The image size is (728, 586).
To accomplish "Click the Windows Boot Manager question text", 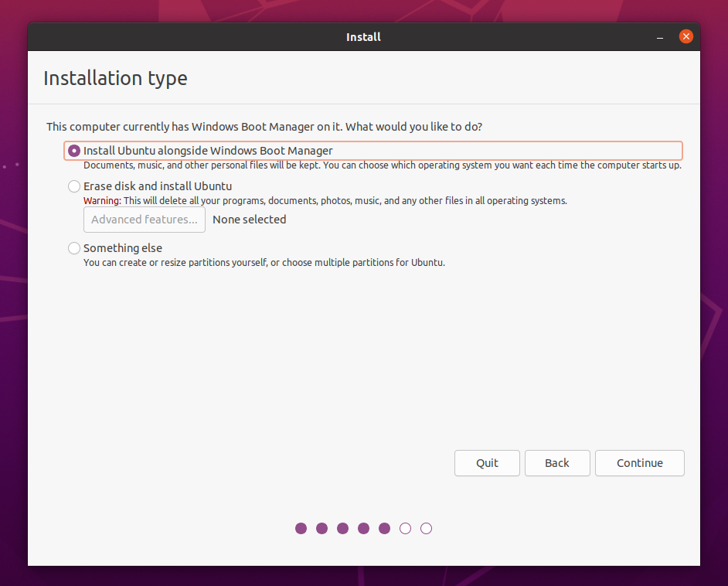I will click(264, 127).
